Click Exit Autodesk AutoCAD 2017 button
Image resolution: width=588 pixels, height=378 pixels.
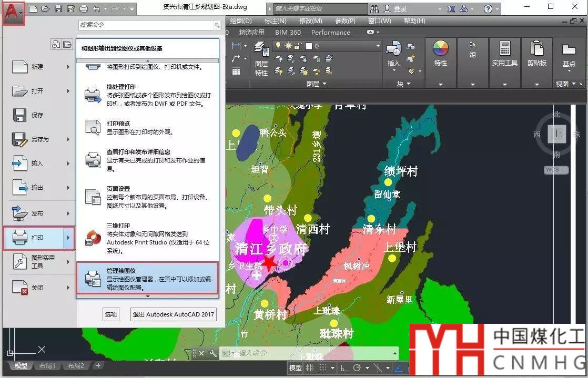(173, 314)
